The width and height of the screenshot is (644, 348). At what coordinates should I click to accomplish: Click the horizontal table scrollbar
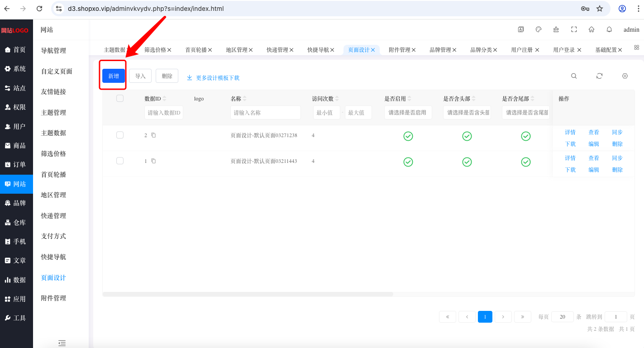[x=248, y=294]
